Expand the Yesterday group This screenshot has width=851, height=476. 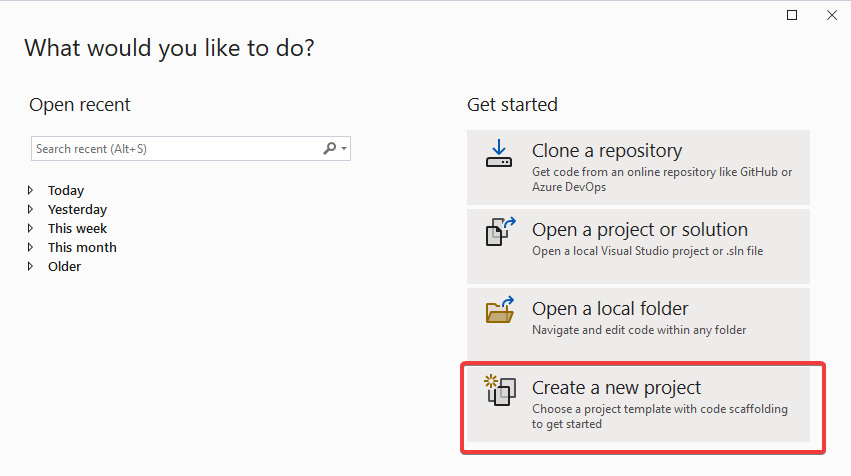(x=30, y=209)
